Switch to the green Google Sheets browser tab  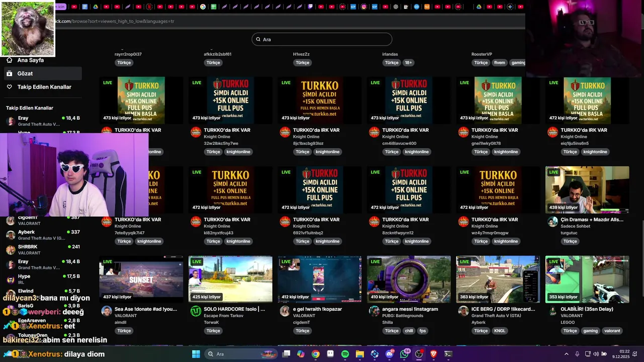(x=214, y=7)
